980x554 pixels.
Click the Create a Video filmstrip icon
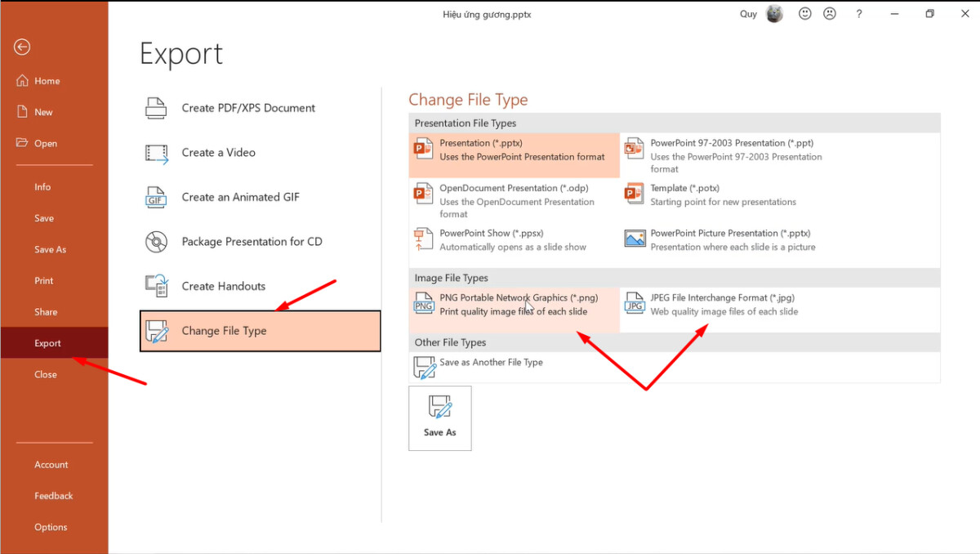[156, 153]
